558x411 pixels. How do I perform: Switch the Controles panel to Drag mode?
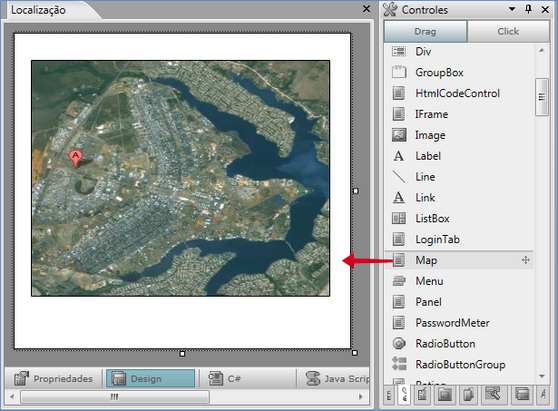[x=425, y=31]
